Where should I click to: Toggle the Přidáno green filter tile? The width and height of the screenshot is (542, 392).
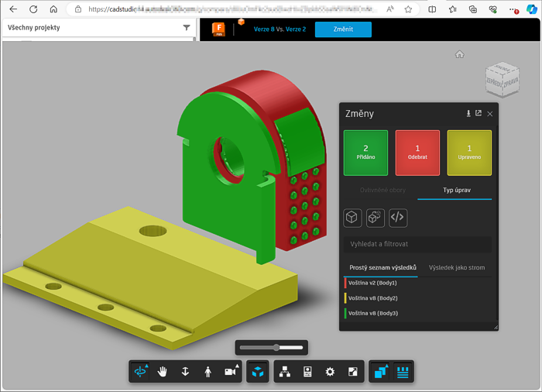click(365, 153)
